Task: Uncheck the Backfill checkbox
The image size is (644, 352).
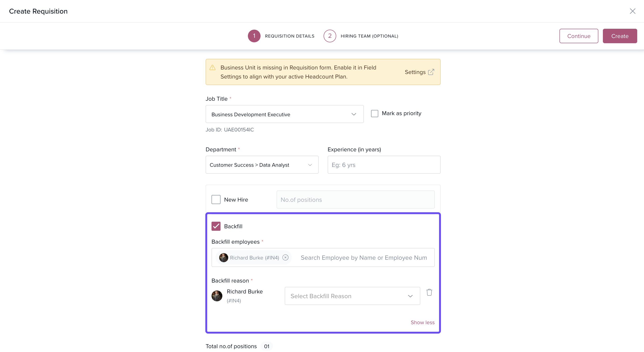Action: [216, 226]
